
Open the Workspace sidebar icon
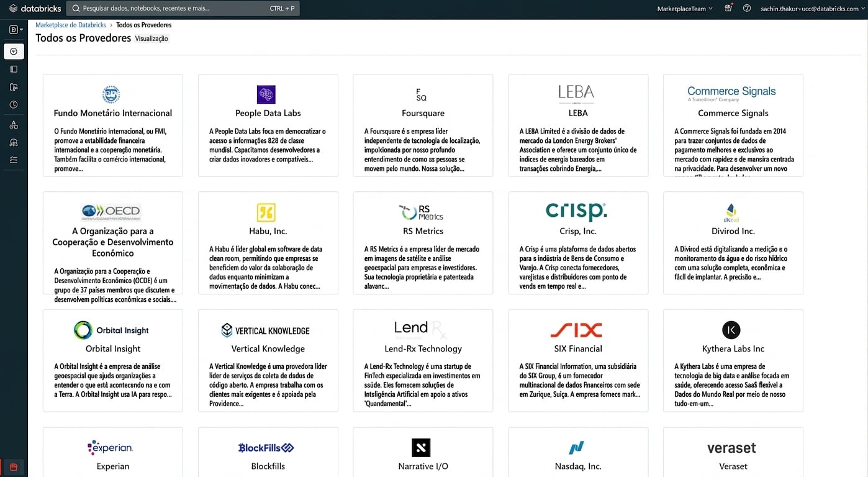click(x=14, y=69)
